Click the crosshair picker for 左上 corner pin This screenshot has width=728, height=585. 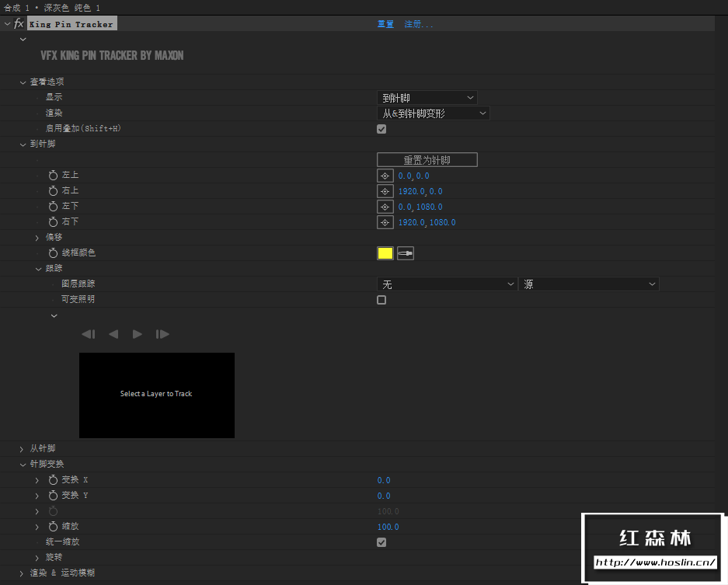point(385,175)
